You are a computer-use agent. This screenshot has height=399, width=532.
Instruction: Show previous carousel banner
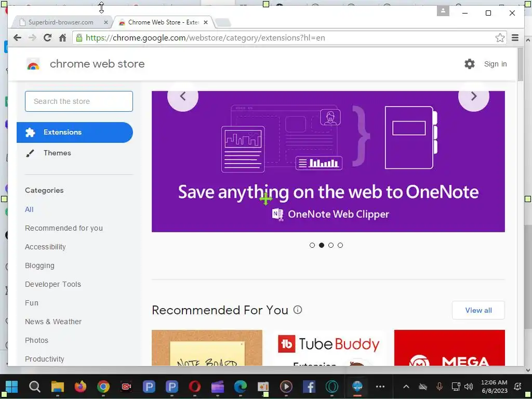pyautogui.click(x=182, y=96)
